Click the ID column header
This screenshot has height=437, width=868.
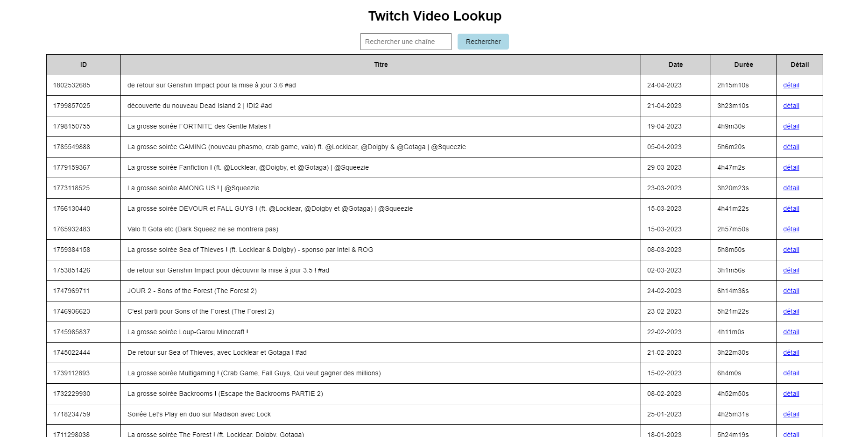point(84,64)
